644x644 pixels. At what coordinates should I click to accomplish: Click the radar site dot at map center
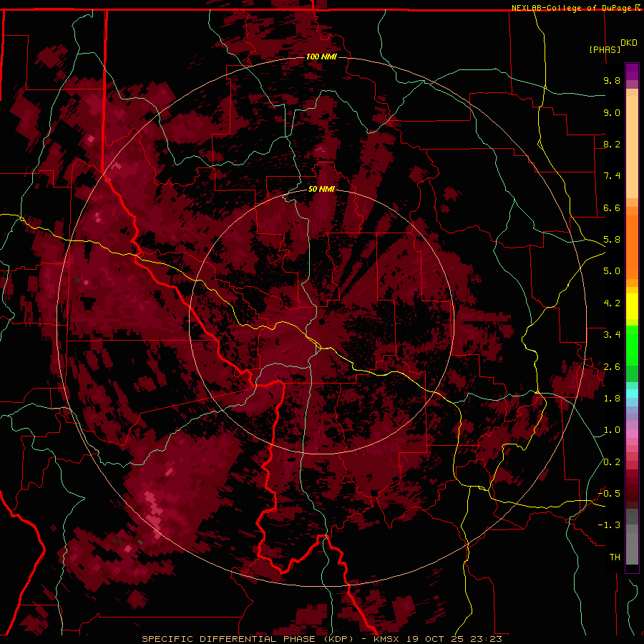tap(322, 322)
